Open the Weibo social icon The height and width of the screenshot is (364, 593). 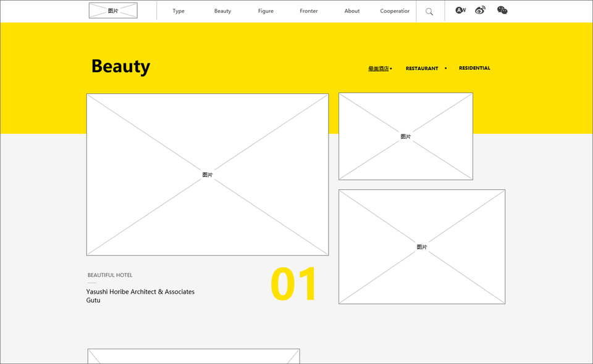[481, 10]
